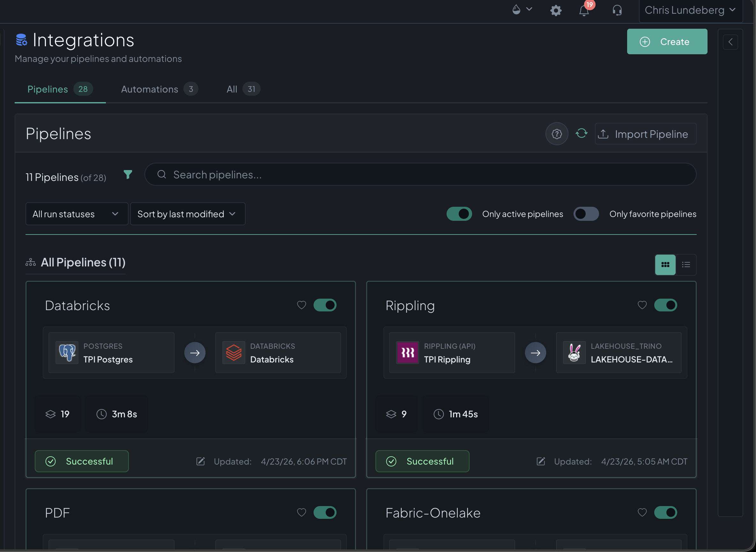The image size is (756, 552).
Task: Click the Integrations database icon
Action: click(22, 40)
